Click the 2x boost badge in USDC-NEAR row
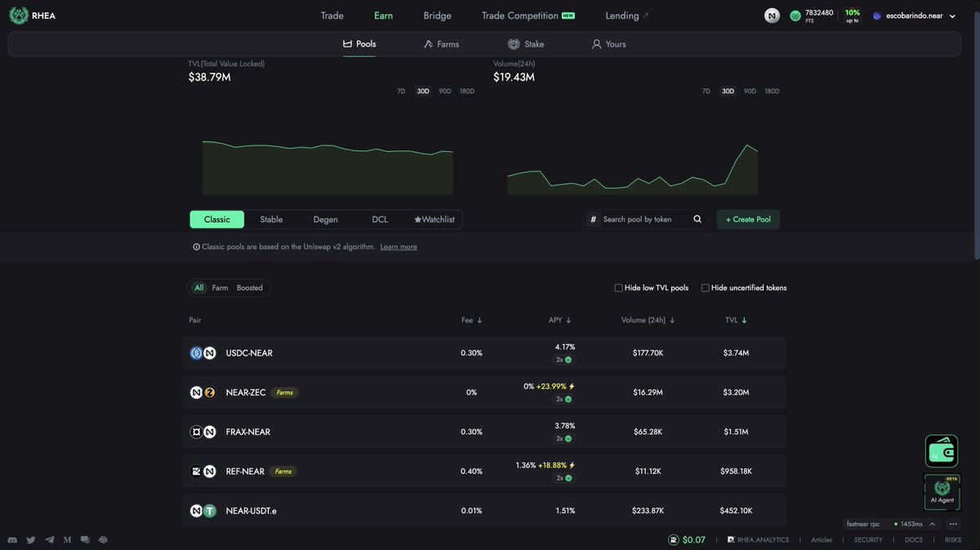The image size is (980, 550). pyautogui.click(x=564, y=360)
